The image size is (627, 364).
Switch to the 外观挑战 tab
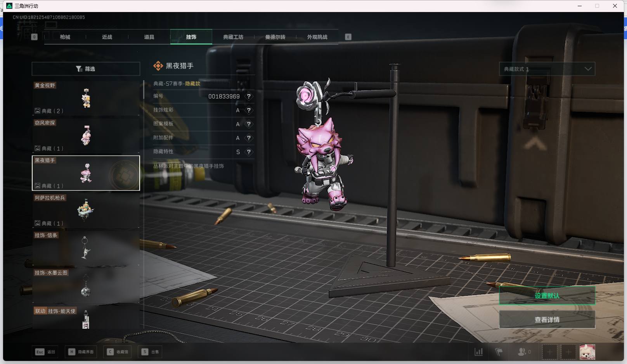tap(317, 37)
